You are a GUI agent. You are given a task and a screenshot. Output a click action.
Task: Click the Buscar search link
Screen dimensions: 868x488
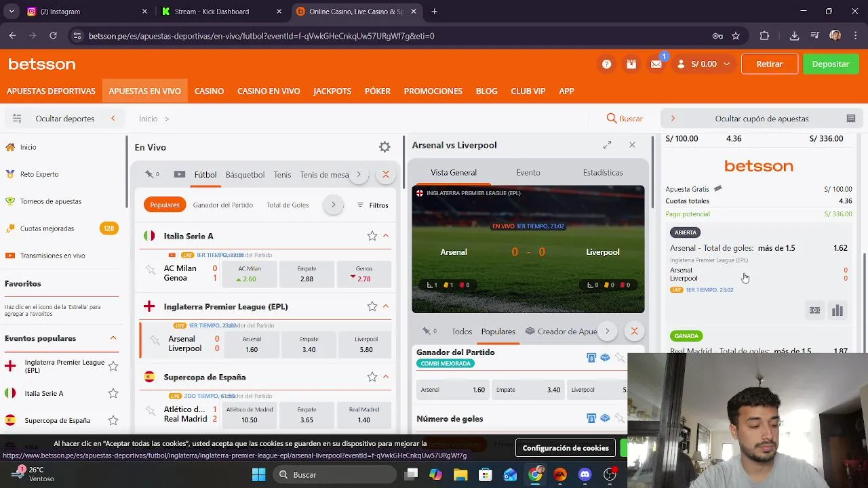(625, 119)
